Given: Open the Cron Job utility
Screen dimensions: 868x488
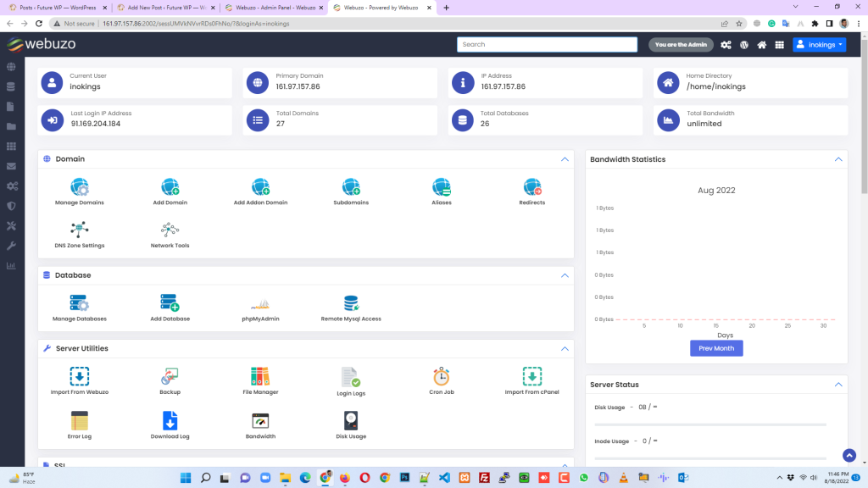Looking at the screenshot, I should (441, 380).
